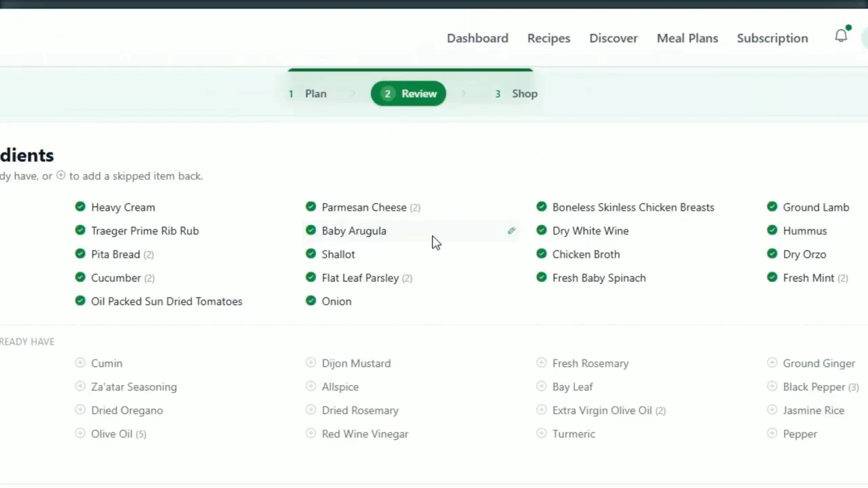The image size is (868, 488).
Task: Select the Bay Leaf label text
Action: [x=572, y=387]
